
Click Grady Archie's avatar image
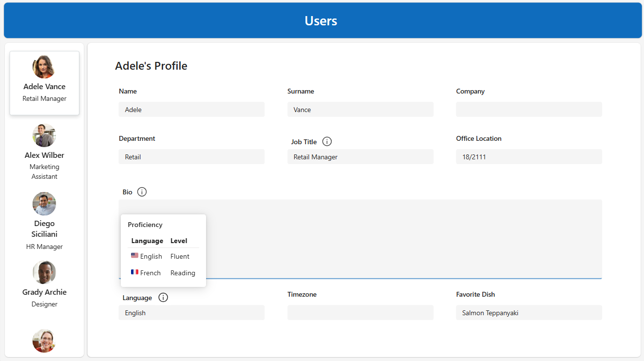point(44,272)
